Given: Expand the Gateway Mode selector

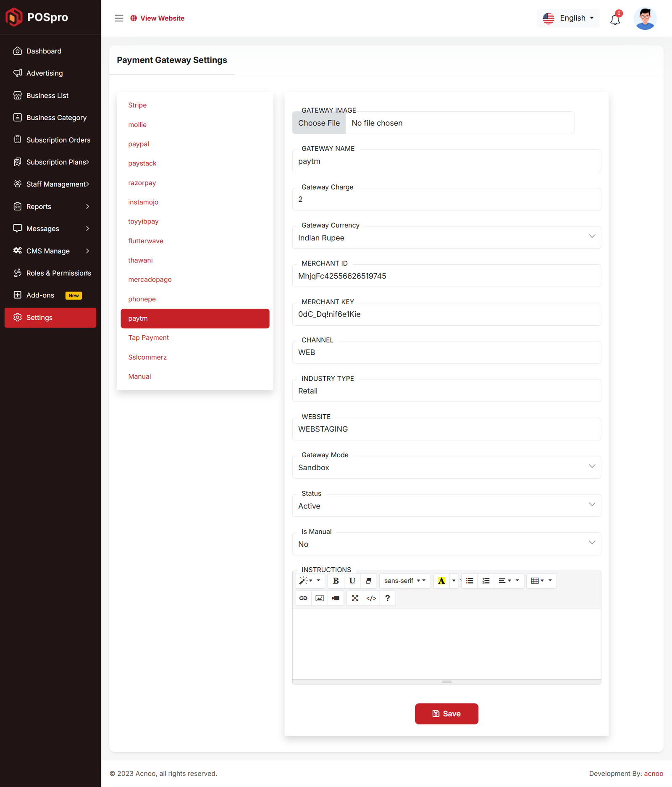Looking at the screenshot, I should tap(446, 467).
